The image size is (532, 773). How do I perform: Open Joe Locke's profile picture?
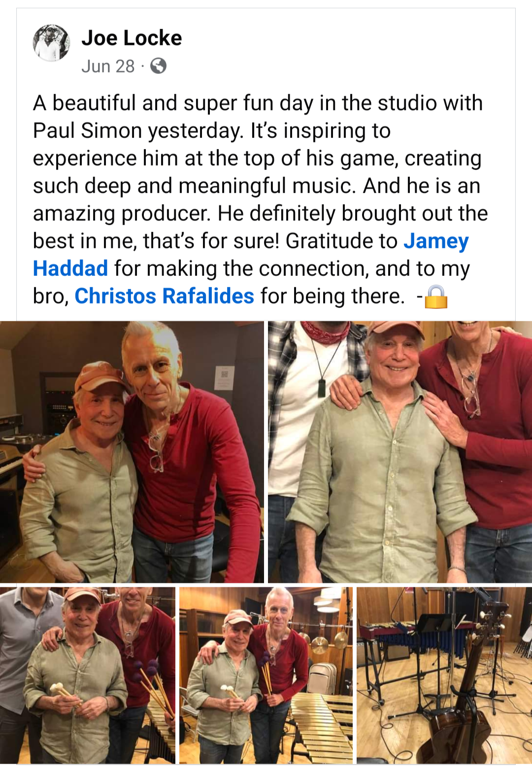click(x=51, y=43)
